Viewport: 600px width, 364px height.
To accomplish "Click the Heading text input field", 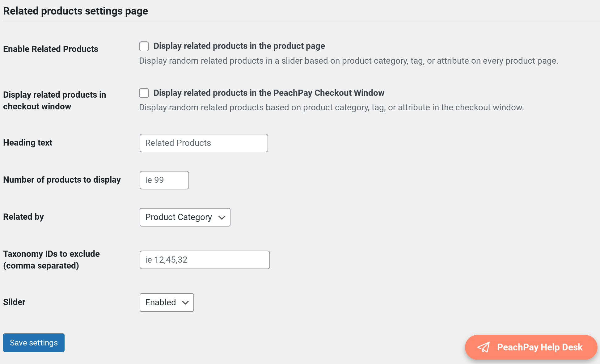I will point(204,142).
